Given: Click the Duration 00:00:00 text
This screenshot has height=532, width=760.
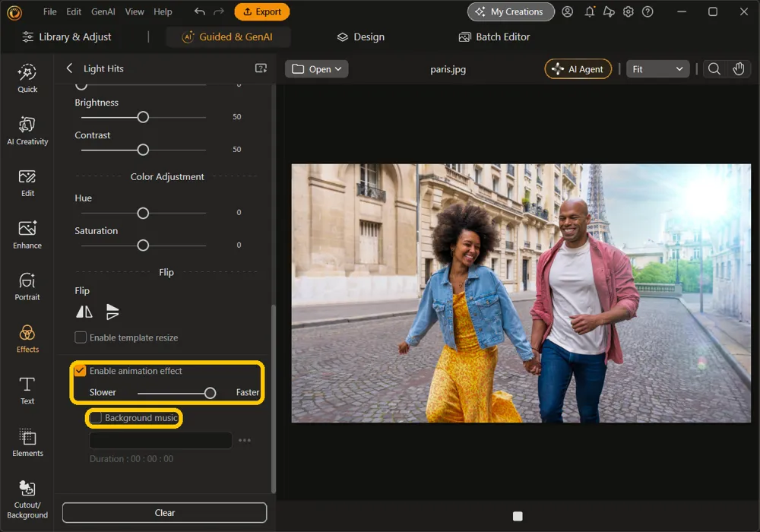Looking at the screenshot, I should pyautogui.click(x=131, y=459).
